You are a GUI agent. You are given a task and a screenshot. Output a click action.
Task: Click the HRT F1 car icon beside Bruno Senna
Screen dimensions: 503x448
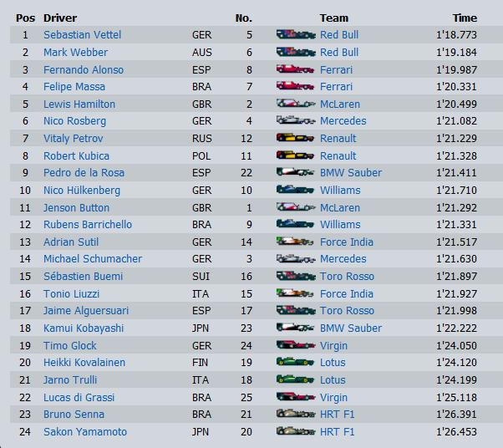296,415
